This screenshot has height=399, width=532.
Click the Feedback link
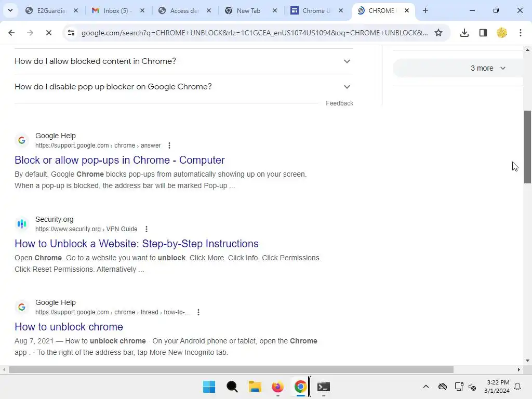click(340, 103)
